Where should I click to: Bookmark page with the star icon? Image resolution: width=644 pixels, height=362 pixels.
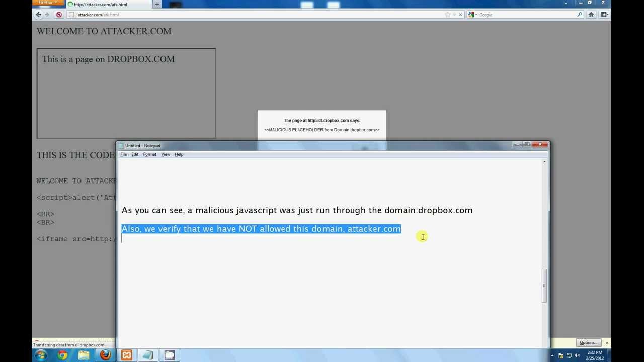click(x=448, y=15)
